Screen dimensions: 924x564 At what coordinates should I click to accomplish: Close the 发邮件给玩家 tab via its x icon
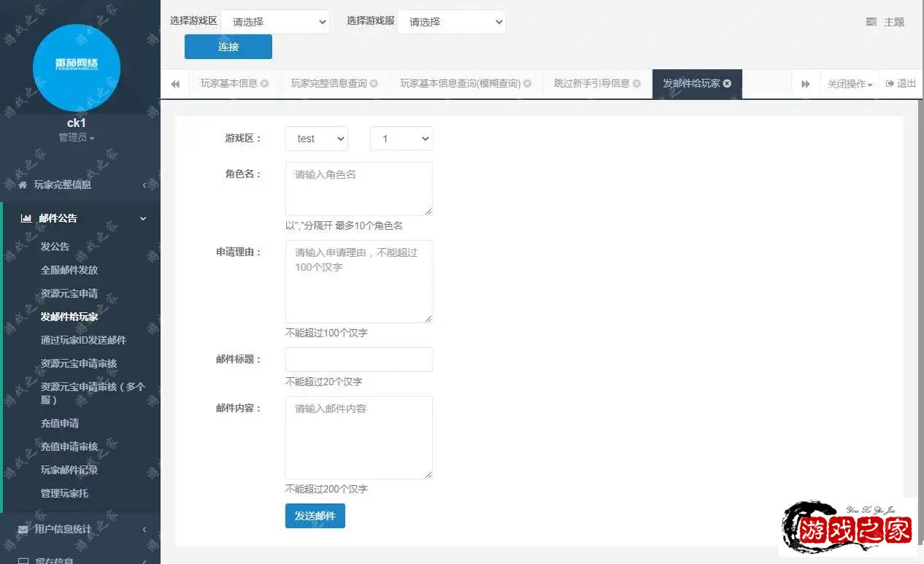727,83
